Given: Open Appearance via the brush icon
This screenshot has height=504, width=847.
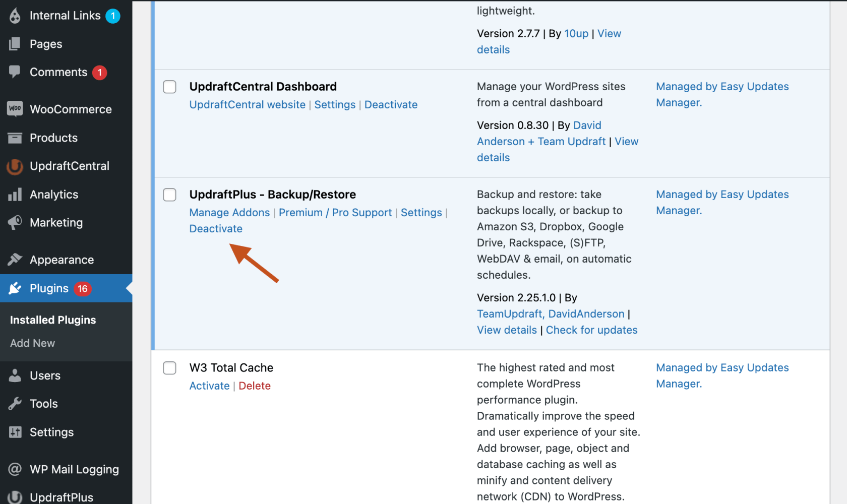Looking at the screenshot, I should coord(15,259).
